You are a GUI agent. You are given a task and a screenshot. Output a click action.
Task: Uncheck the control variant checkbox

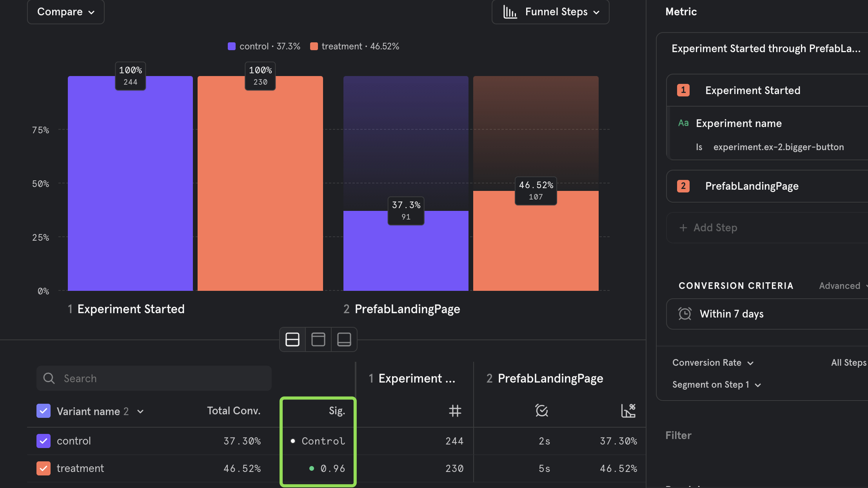[x=44, y=441]
